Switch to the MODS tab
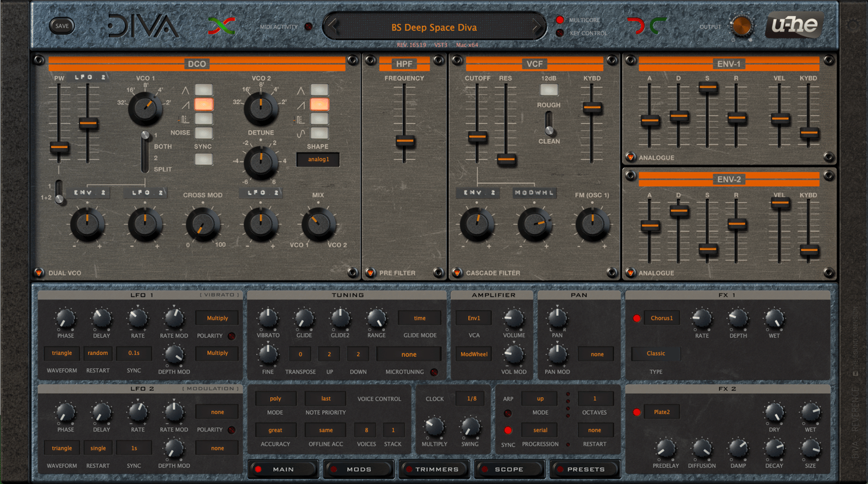The width and height of the screenshot is (868, 484). pos(359,469)
